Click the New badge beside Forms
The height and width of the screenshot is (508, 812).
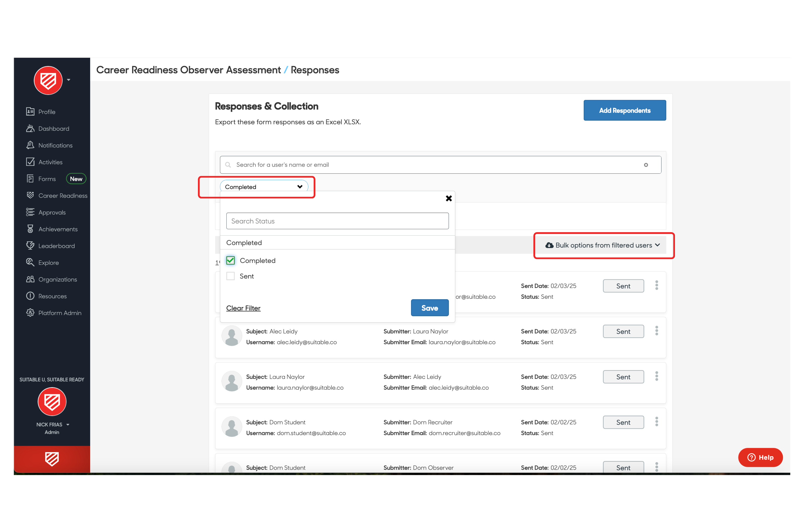pos(76,179)
